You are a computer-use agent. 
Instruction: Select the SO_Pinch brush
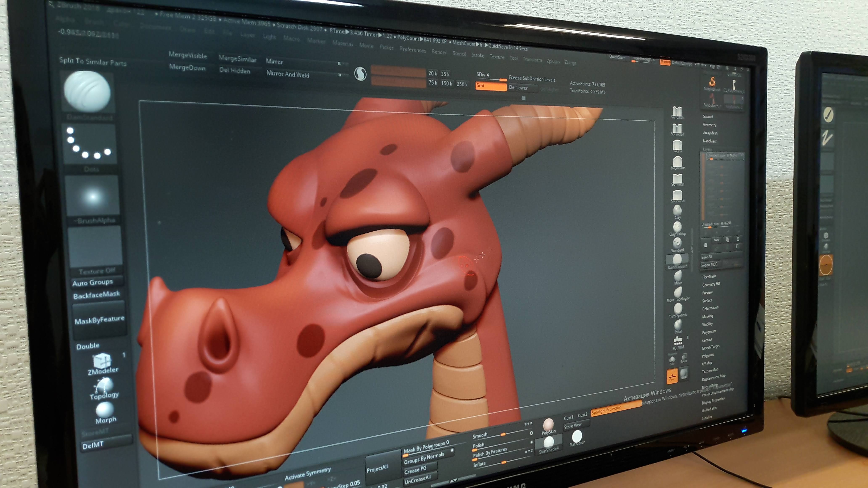tap(677, 179)
